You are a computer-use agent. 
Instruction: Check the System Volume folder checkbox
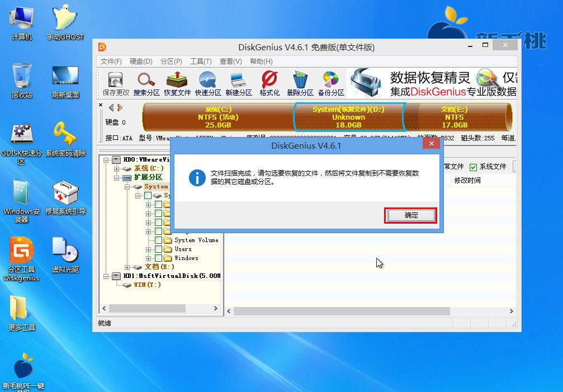pyautogui.click(x=158, y=240)
